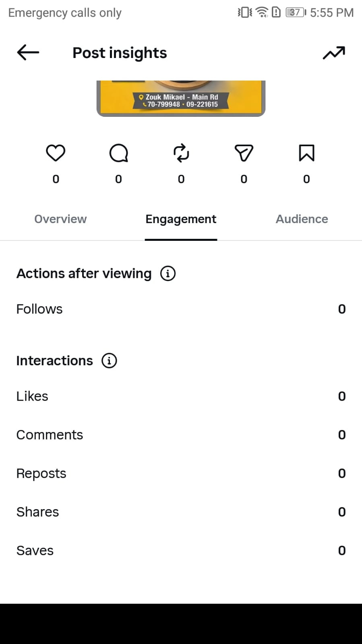Switch to the Overview tab
Screen dimensions: 362x644
tap(60, 219)
